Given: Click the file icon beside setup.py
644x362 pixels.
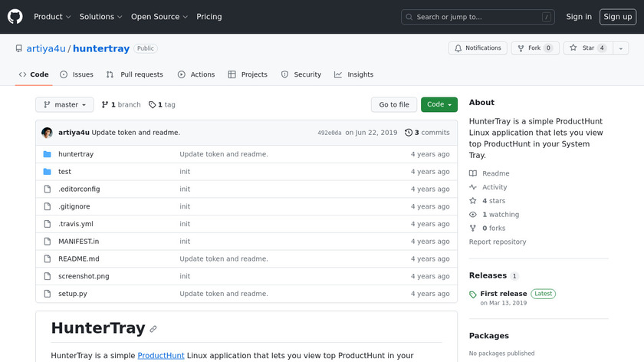Looking at the screenshot, I should 48,294.
